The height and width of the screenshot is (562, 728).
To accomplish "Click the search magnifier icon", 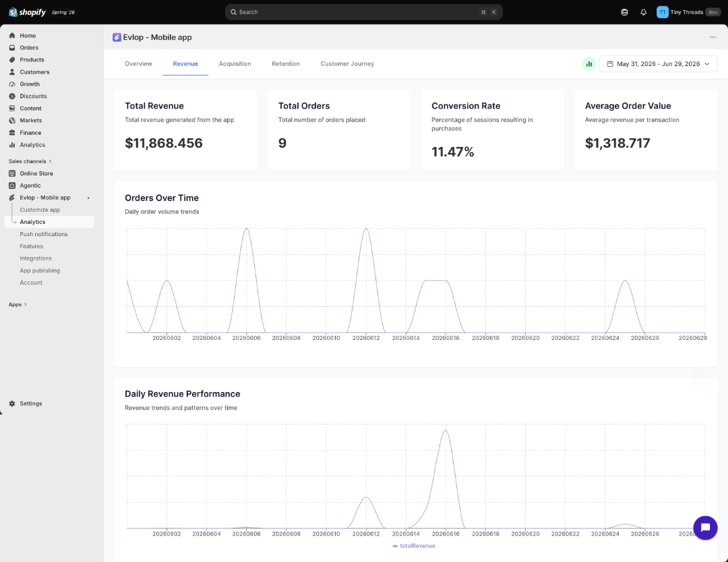I will (x=233, y=12).
